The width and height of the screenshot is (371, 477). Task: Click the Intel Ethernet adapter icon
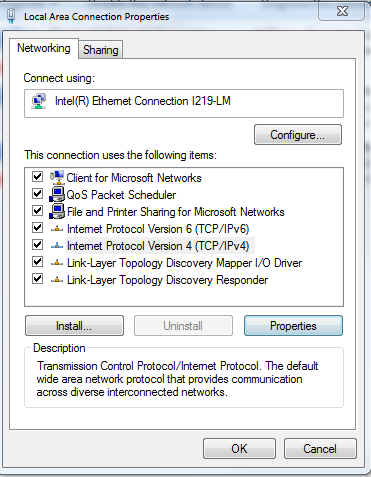pyautogui.click(x=39, y=101)
